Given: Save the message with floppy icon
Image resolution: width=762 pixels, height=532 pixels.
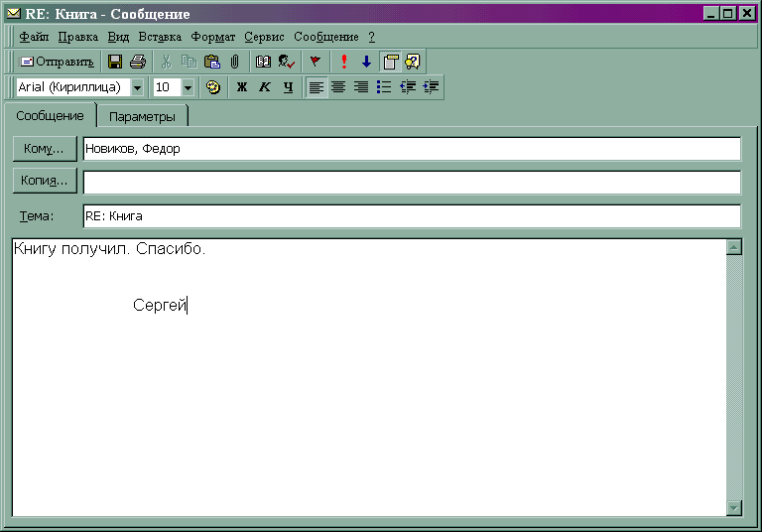Looking at the screenshot, I should (115, 62).
